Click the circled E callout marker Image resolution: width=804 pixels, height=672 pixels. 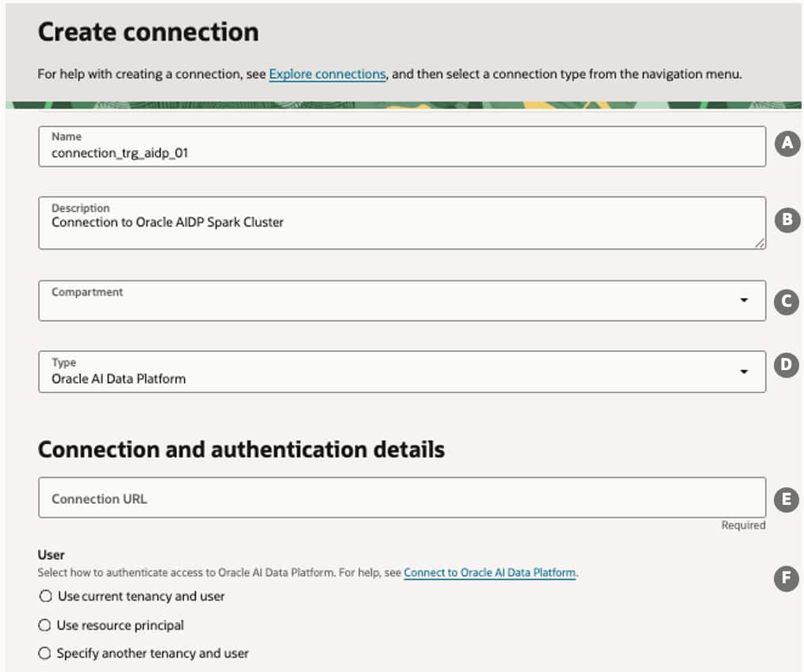(786, 499)
